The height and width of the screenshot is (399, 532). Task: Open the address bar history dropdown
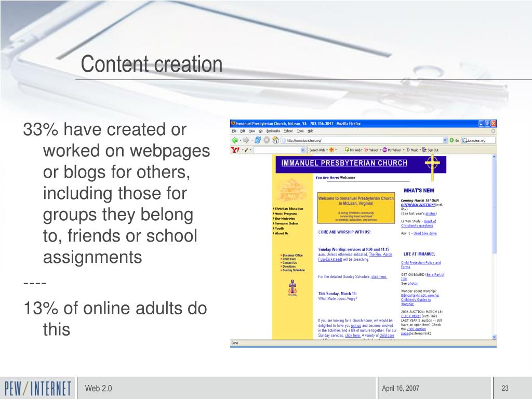coord(445,140)
